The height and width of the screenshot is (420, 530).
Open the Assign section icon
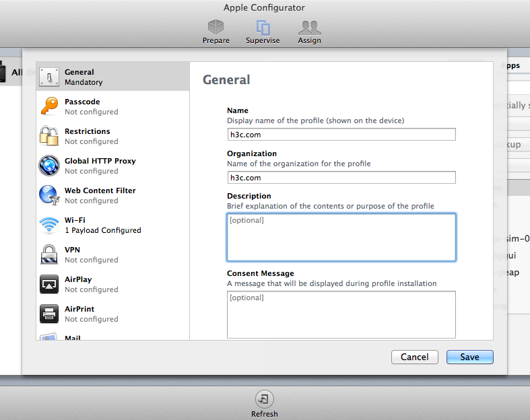tap(309, 28)
